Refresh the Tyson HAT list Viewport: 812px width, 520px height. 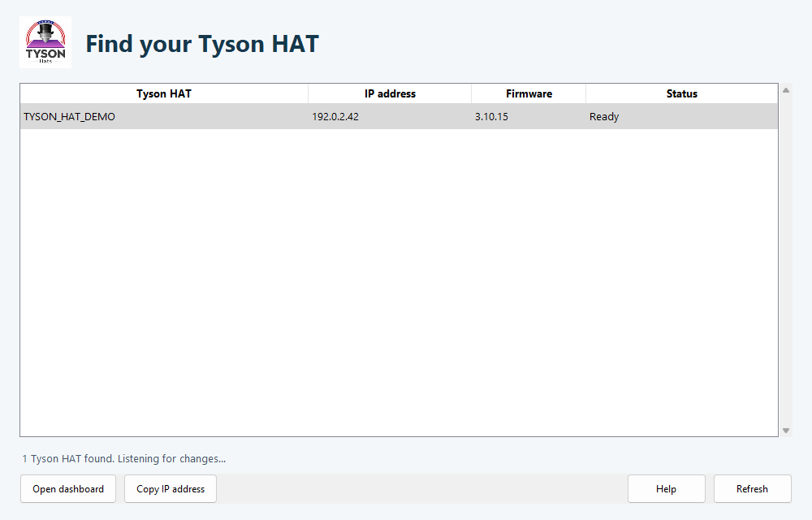pyautogui.click(x=753, y=489)
